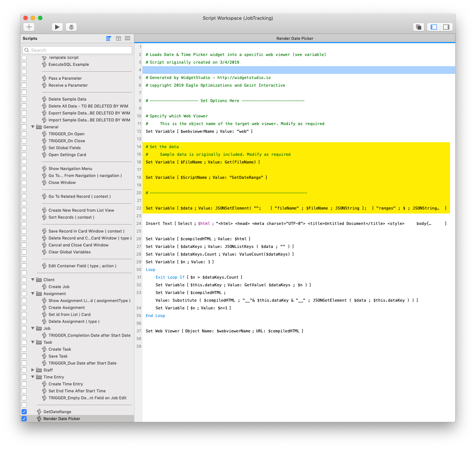Toggle the right steps pane icon
Screen dimensions: 476x449
(446, 27)
